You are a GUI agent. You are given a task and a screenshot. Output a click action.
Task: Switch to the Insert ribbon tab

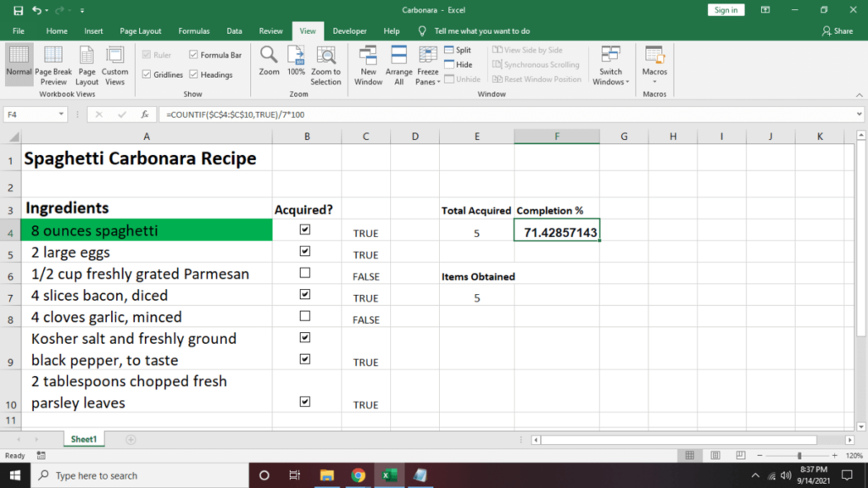click(93, 30)
